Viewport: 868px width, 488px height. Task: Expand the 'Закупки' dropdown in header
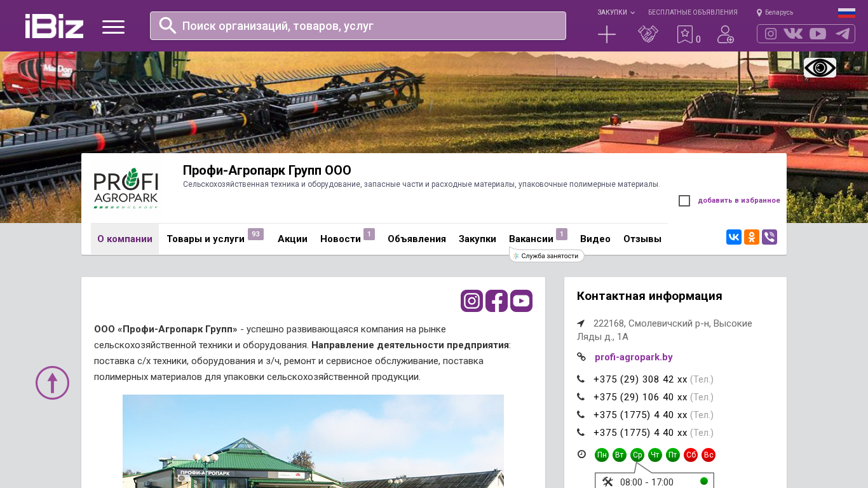tap(616, 12)
